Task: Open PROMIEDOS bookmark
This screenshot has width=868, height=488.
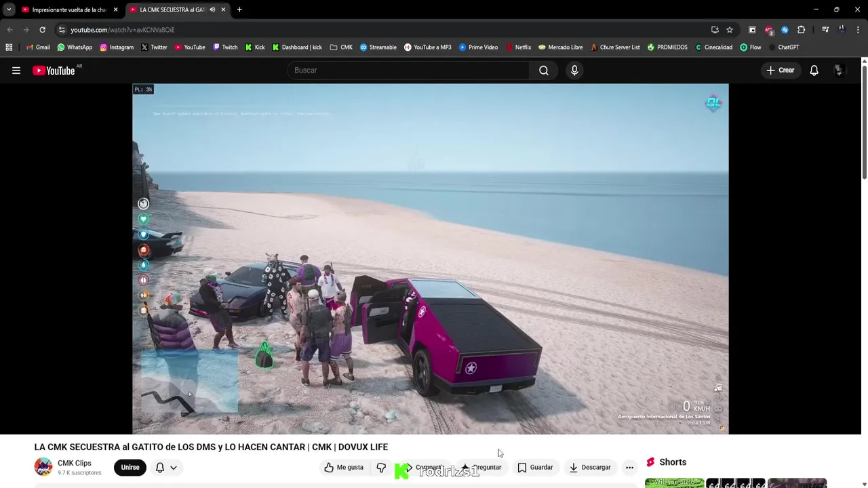Action: click(x=667, y=47)
